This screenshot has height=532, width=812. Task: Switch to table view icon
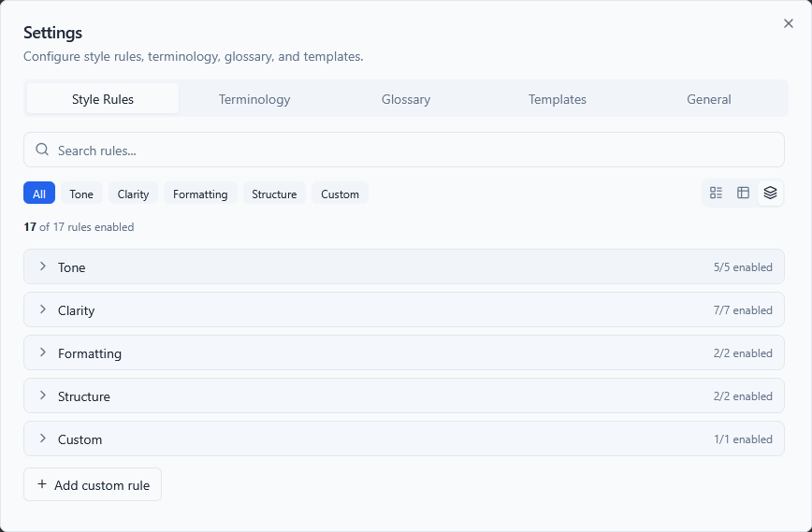pyautogui.click(x=743, y=193)
